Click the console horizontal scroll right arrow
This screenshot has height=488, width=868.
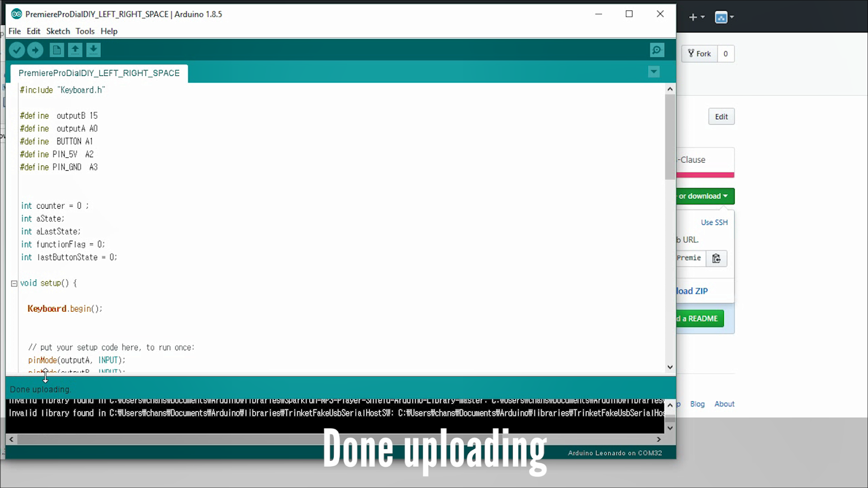tap(659, 439)
